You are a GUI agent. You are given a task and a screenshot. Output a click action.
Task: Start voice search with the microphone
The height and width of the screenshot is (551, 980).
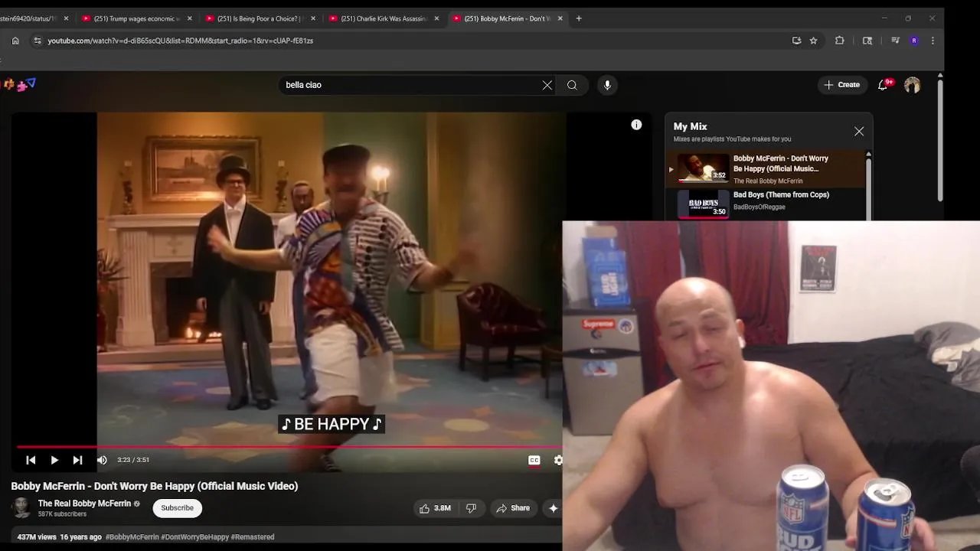[607, 85]
